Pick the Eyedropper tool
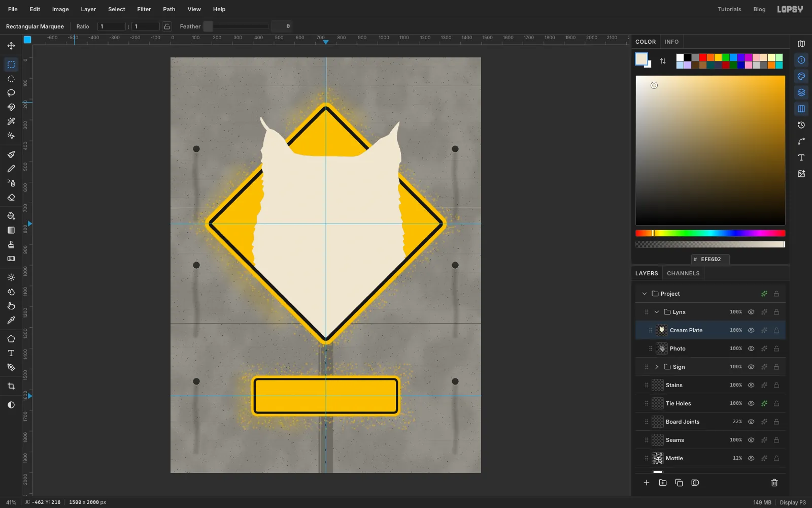 (11, 320)
